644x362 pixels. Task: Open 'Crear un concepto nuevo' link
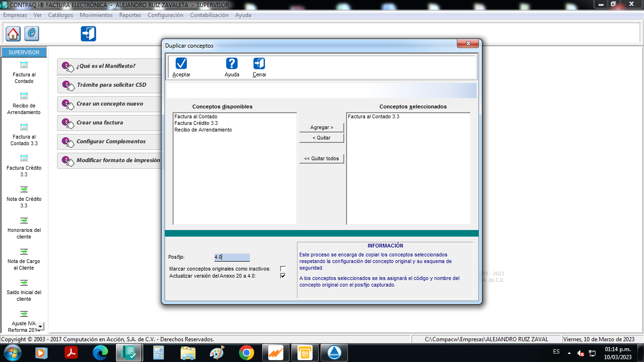[110, 104]
